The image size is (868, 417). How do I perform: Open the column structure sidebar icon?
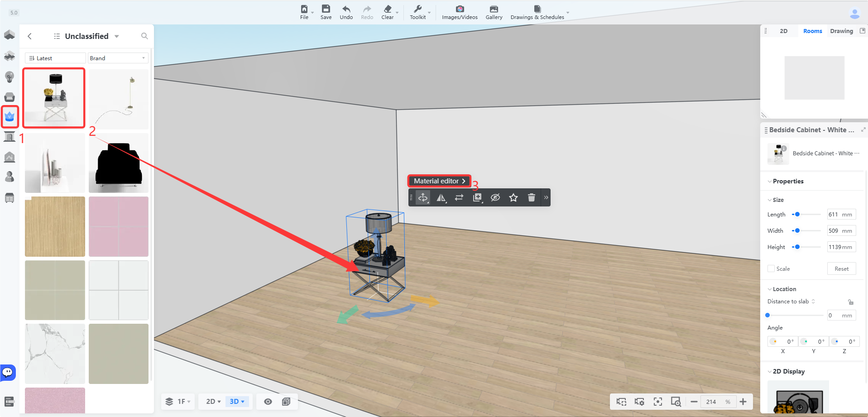10,136
